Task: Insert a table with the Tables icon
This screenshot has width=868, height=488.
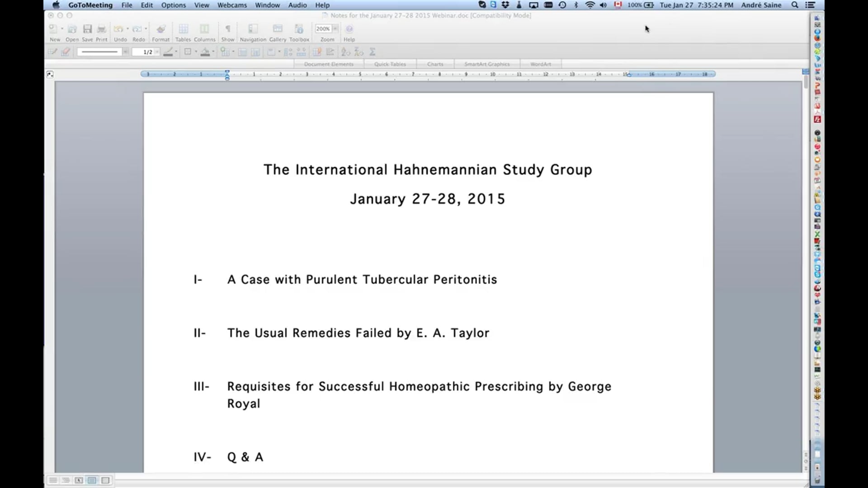Action: click(x=184, y=28)
